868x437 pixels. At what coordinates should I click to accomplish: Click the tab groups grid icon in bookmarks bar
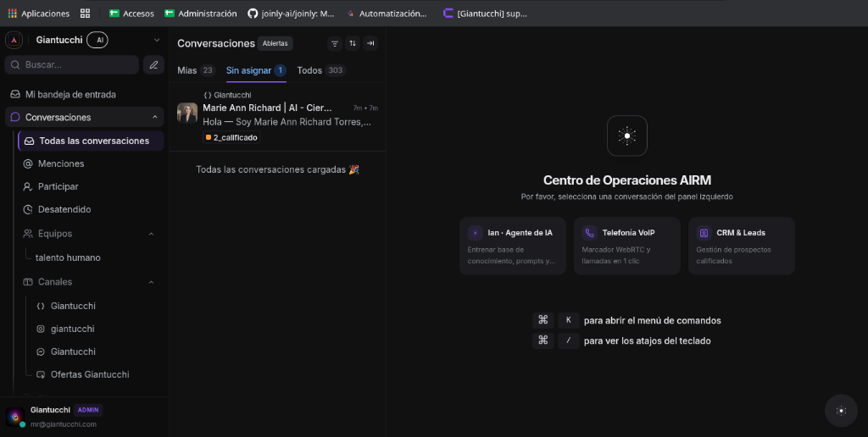click(x=85, y=14)
